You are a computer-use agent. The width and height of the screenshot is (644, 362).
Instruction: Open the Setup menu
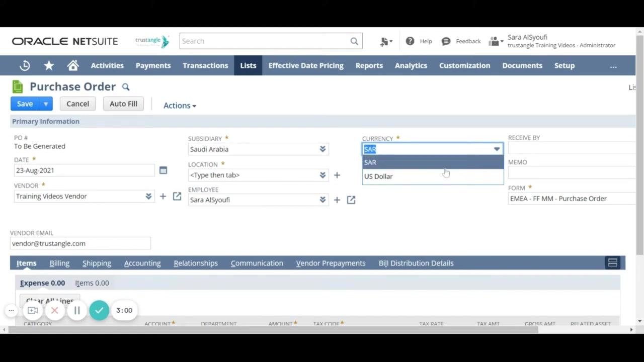coord(565,65)
